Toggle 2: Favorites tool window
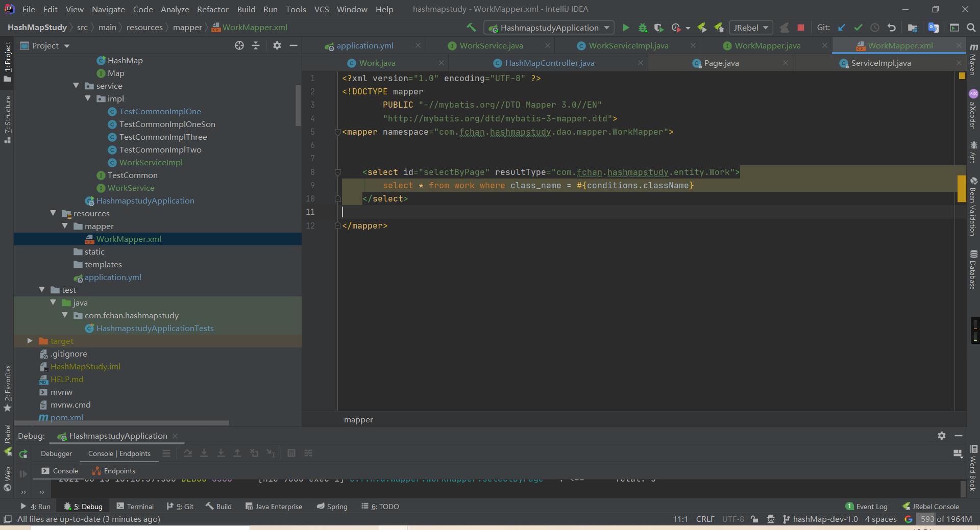Viewport: 980px width, 530px height. (x=7, y=389)
